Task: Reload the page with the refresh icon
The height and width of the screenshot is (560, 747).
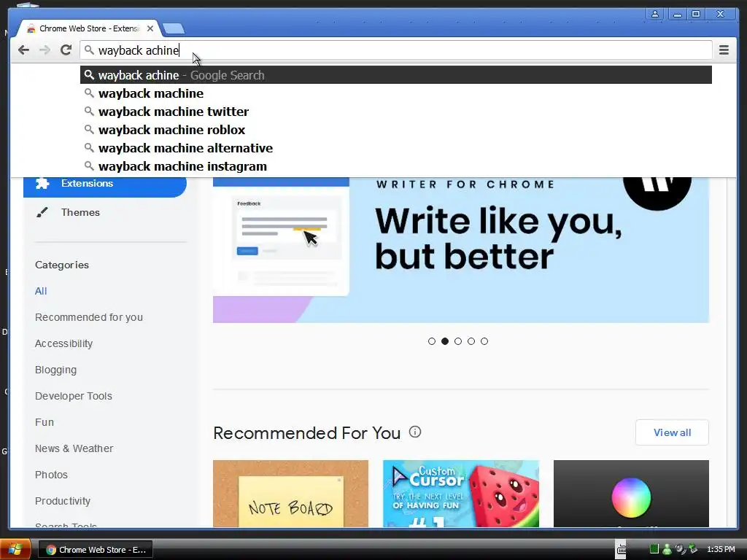Action: click(x=66, y=50)
